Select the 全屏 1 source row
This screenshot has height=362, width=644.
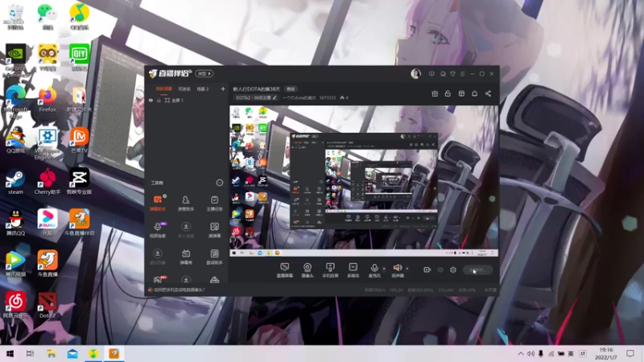(187, 100)
